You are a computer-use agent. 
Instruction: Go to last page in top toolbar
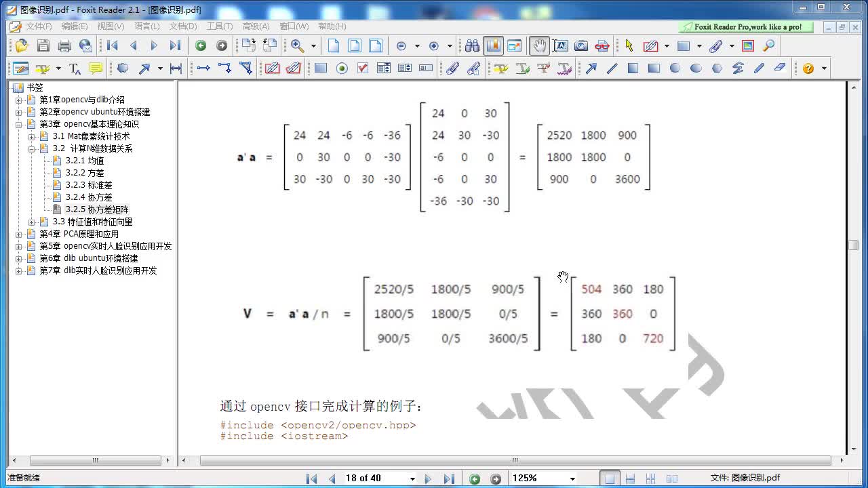(x=175, y=45)
